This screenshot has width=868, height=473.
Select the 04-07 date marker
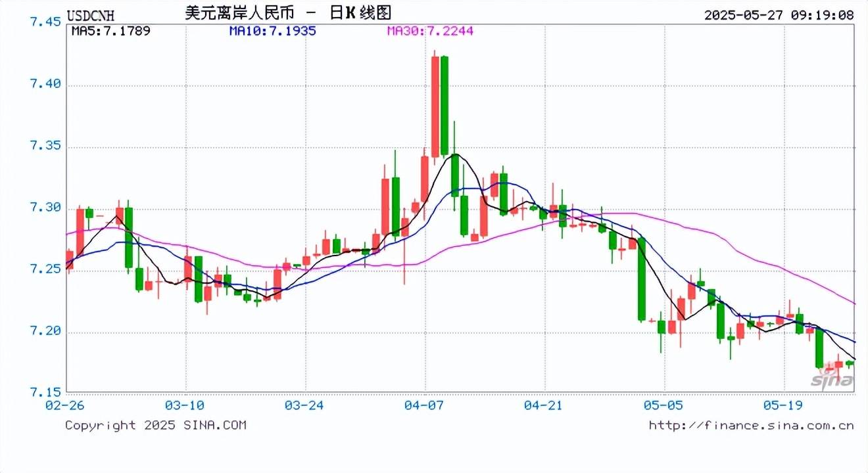425,405
